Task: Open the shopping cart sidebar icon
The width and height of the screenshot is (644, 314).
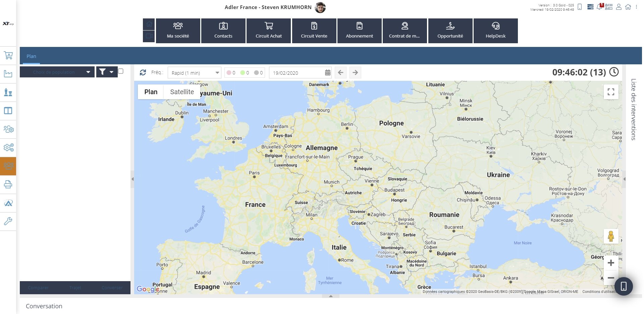Action: tap(8, 55)
